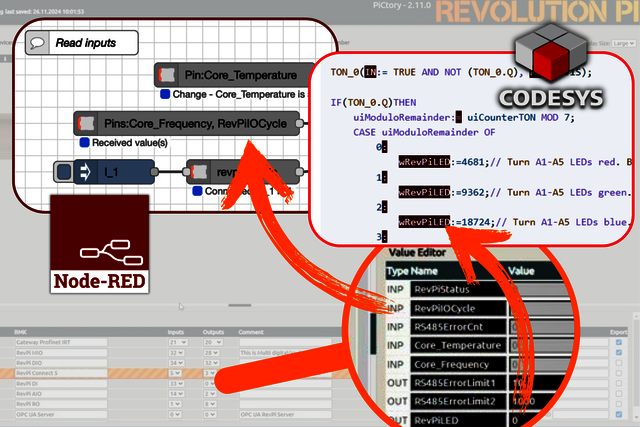Image resolution: width=640 pixels, height=427 pixels.
Task: Open Inputs dropdown for RevPi DIO
Action: (x=178, y=363)
